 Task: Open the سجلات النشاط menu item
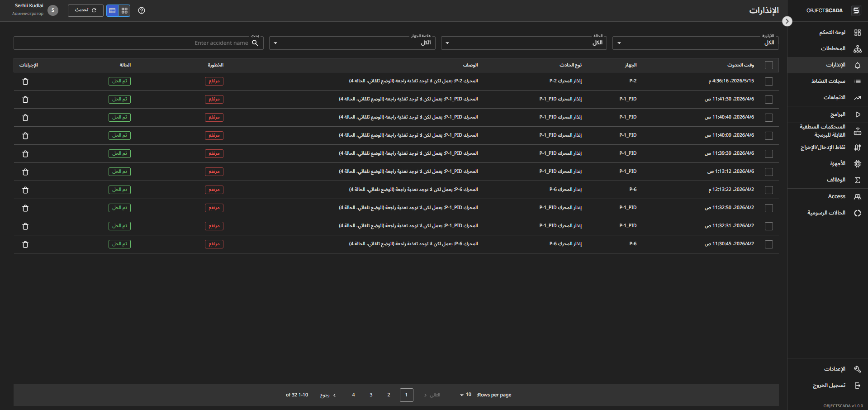click(x=828, y=81)
